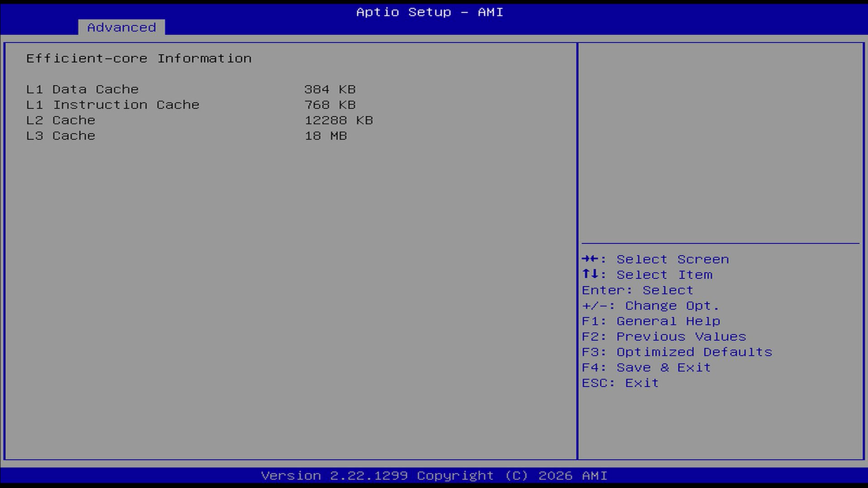The width and height of the screenshot is (868, 488).
Task: Select the L2 Cache label
Action: [x=61, y=120]
